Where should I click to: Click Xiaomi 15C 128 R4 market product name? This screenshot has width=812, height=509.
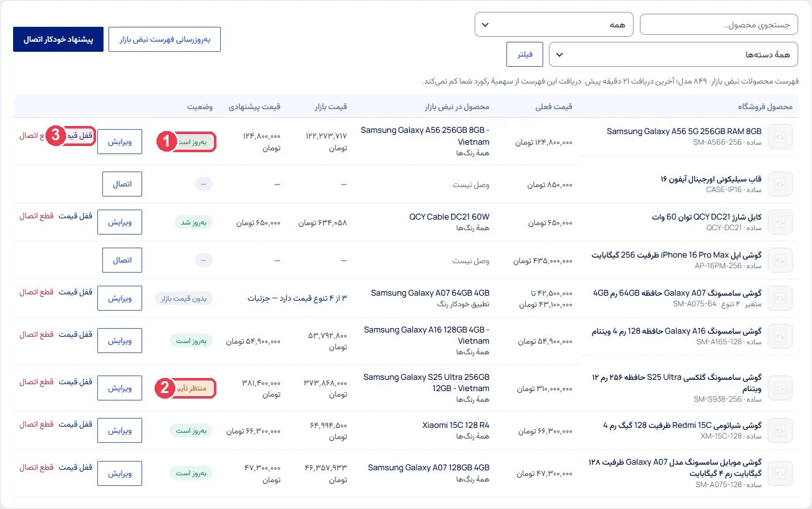click(x=455, y=425)
